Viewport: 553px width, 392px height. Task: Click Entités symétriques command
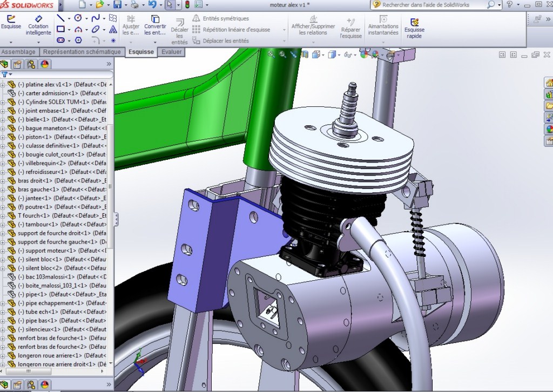click(x=221, y=18)
